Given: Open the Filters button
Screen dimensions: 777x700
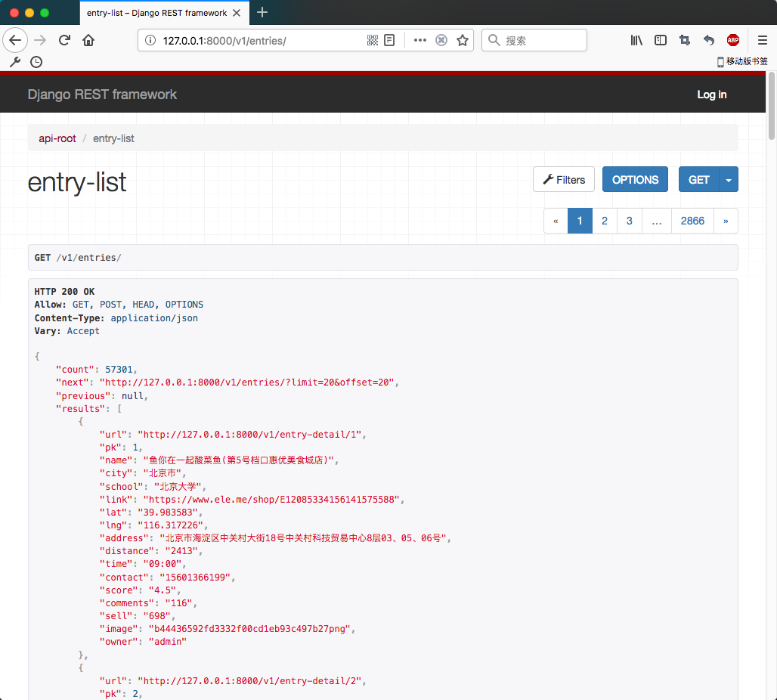Looking at the screenshot, I should coord(564,179).
